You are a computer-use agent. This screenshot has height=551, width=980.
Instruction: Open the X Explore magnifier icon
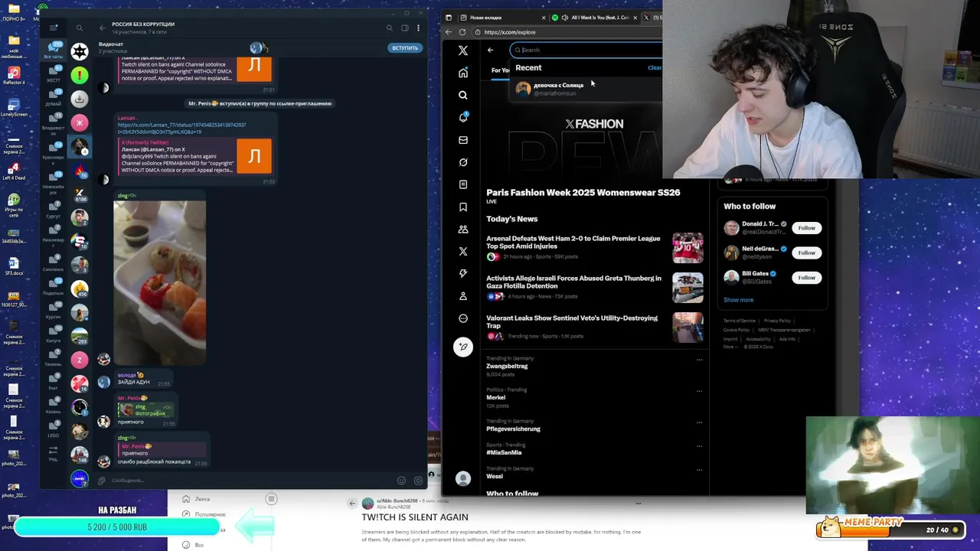[463, 95]
